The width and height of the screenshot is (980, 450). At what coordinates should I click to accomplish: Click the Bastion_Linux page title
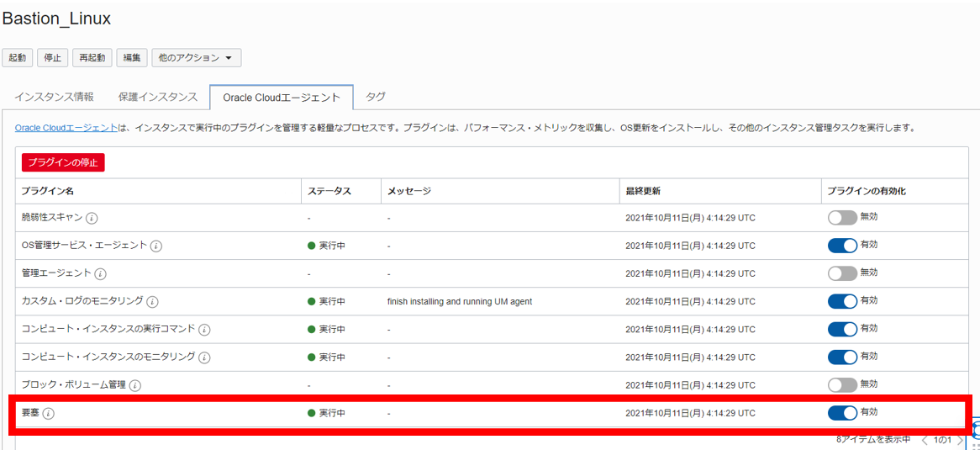[57, 19]
